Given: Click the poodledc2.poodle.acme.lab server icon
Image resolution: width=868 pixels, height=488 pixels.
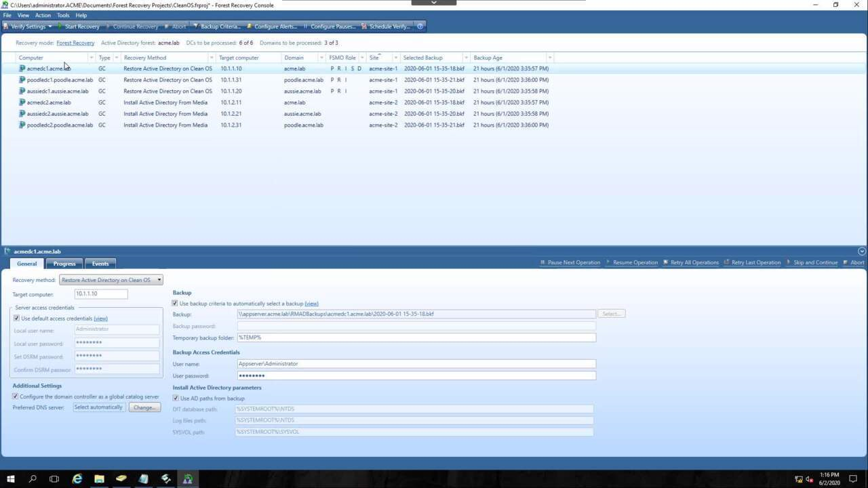Looking at the screenshot, I should pos(22,125).
